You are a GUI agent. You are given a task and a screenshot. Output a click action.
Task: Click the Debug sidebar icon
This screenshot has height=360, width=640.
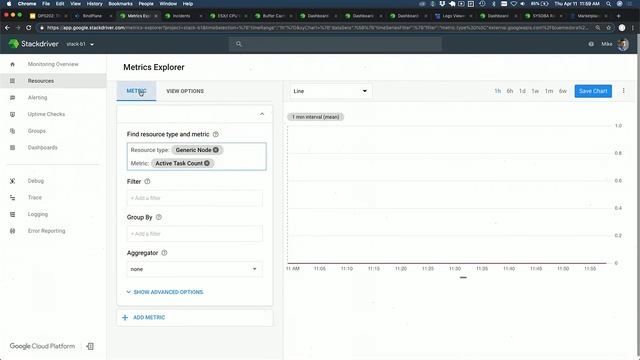12,181
